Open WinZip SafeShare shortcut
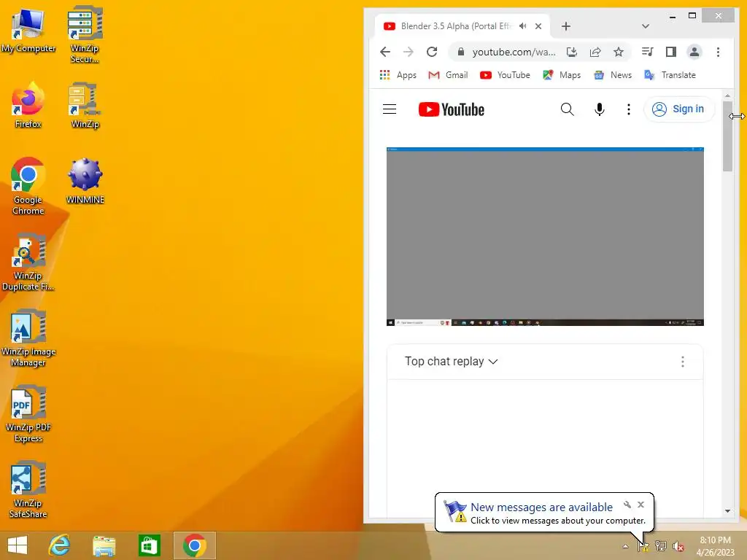 28,489
